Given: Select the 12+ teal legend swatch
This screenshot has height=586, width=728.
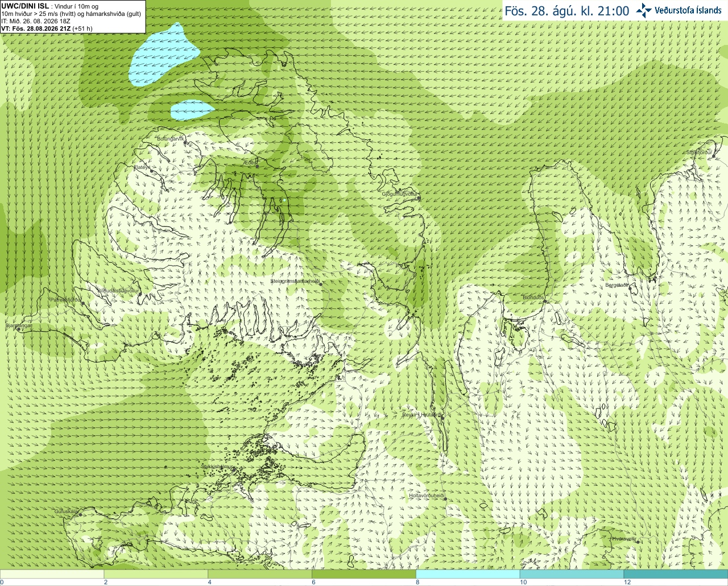Looking at the screenshot, I should point(676,574).
